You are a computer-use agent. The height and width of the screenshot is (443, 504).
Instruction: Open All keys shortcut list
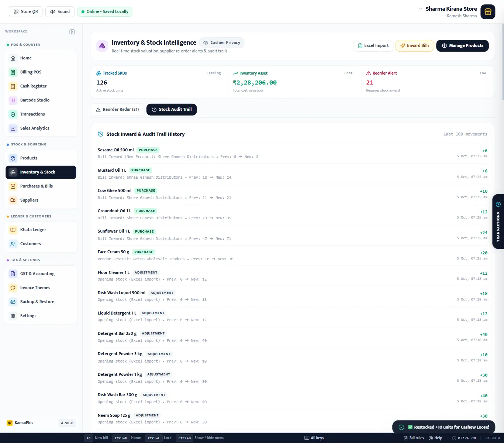click(314, 438)
